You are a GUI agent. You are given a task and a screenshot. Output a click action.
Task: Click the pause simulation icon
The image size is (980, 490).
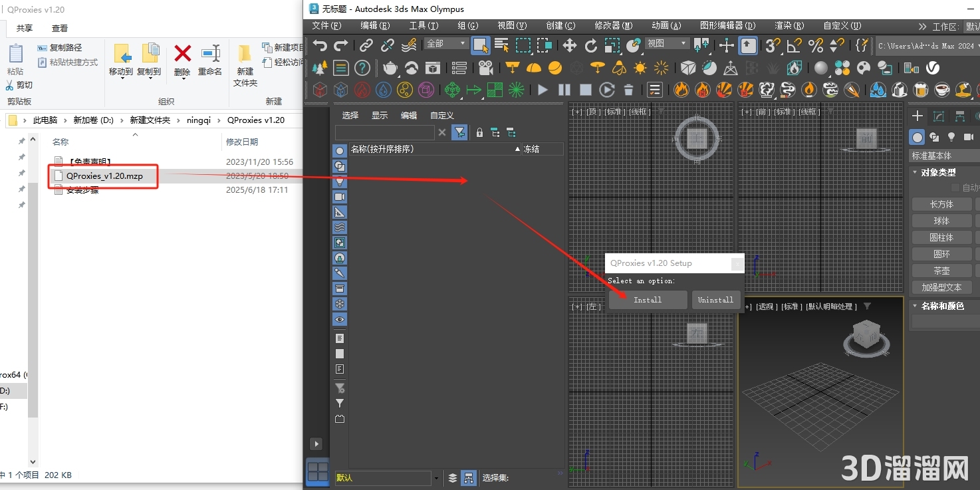[564, 90]
